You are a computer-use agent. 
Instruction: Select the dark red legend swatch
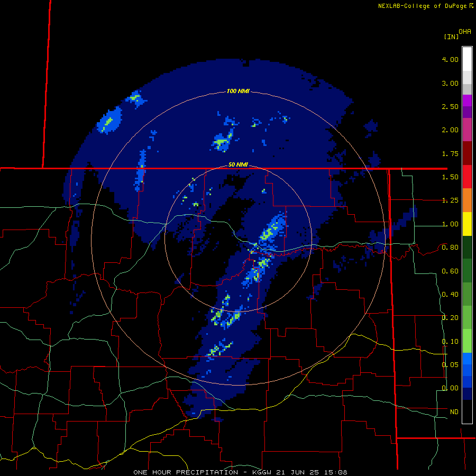tap(467, 153)
